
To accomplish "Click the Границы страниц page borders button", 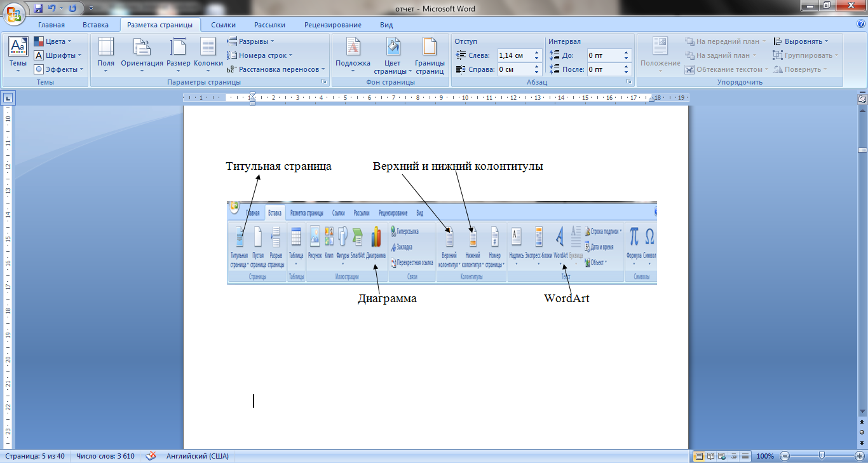I will [430, 55].
